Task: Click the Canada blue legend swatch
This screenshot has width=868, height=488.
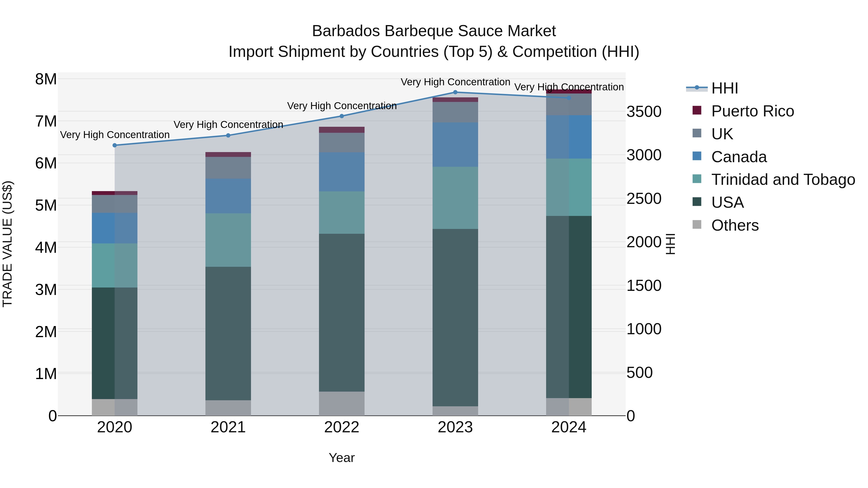Action: (x=697, y=156)
